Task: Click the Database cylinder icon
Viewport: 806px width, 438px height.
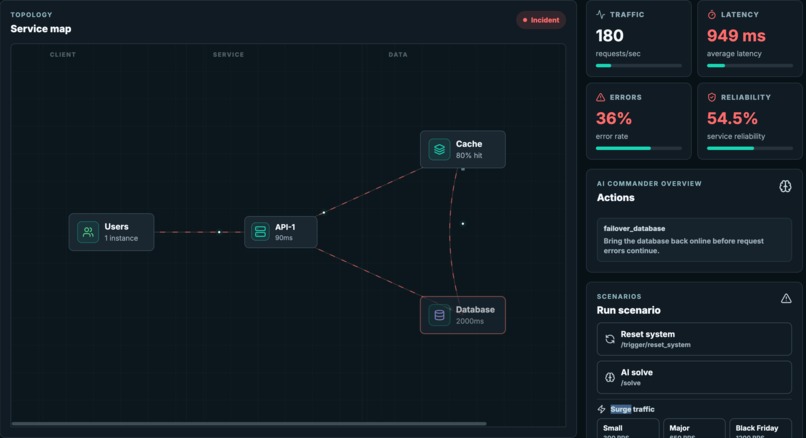Action: (439, 315)
